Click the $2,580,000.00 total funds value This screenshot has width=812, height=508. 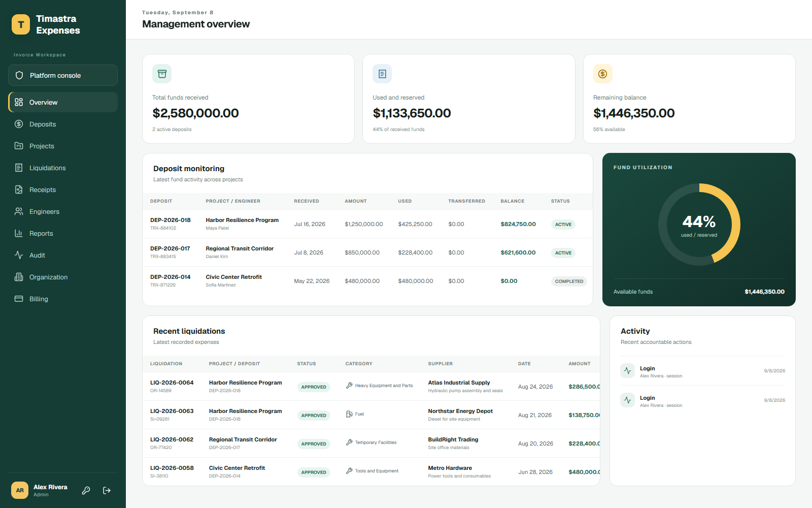(x=195, y=113)
